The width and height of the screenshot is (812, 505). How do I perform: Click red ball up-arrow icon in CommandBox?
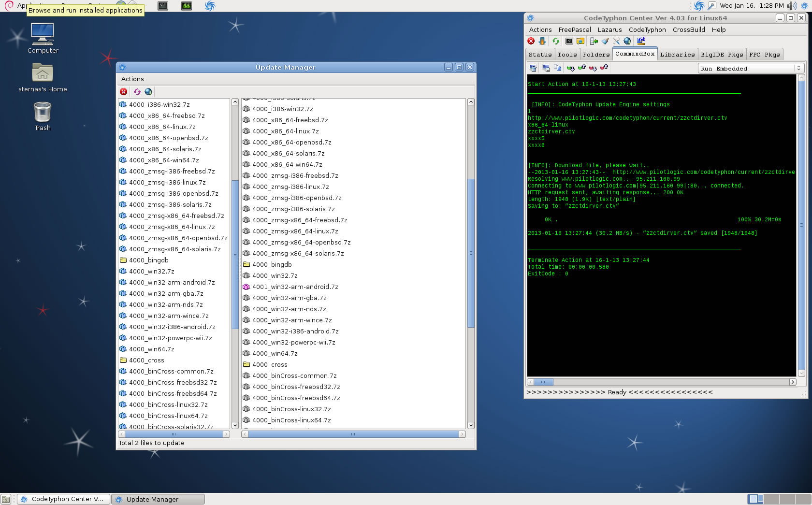pos(604,68)
